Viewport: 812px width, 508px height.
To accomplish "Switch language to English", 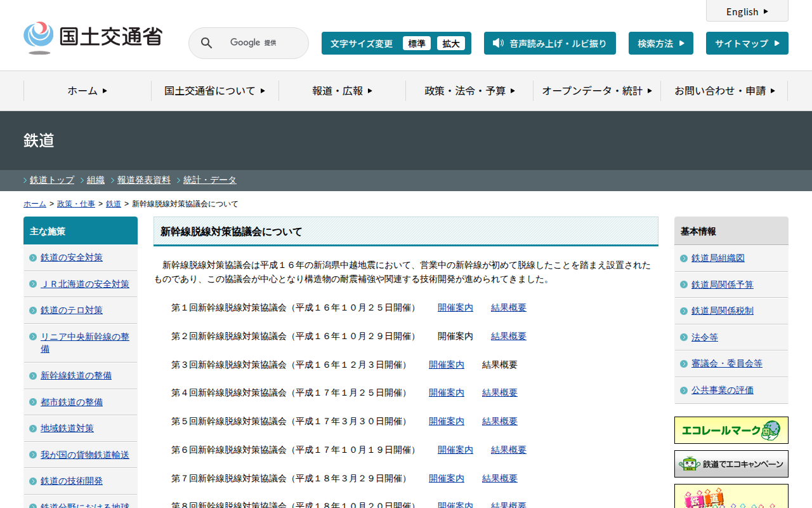I will pyautogui.click(x=747, y=11).
